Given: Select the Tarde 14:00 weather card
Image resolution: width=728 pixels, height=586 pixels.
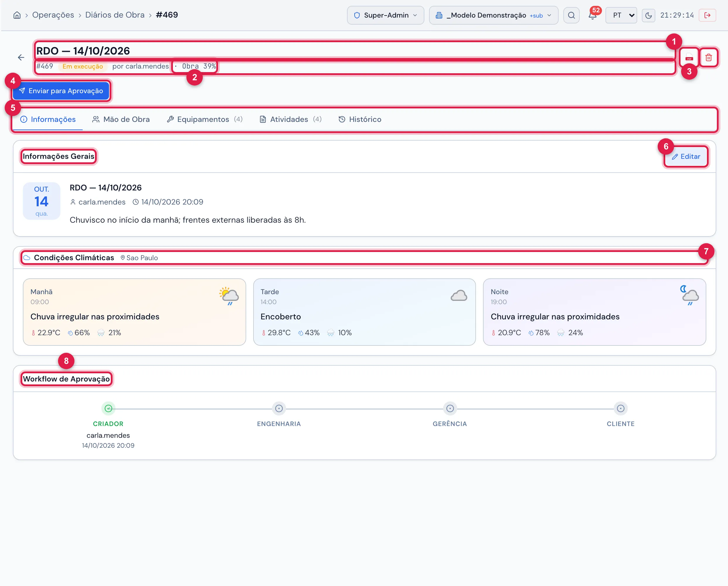Looking at the screenshot, I should click(364, 312).
